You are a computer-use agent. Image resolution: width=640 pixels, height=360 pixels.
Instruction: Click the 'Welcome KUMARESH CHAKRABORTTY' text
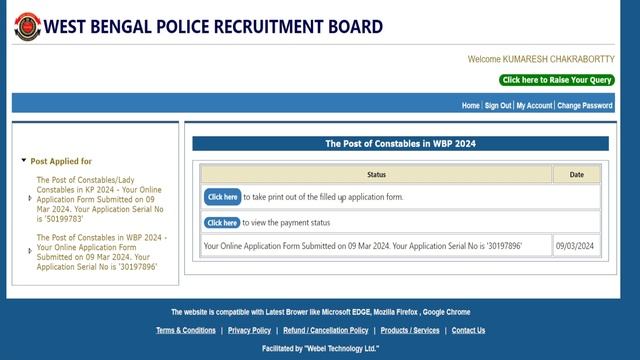click(541, 59)
